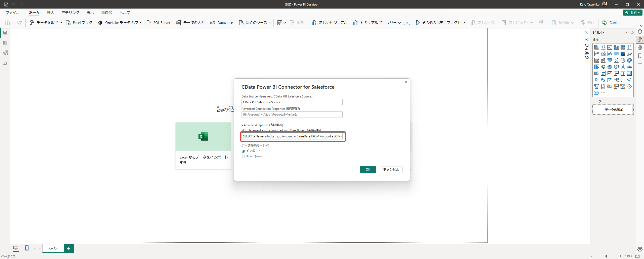Open the 最近のソース dropdown
Screen dimensions: 644x259
(x=270, y=23)
